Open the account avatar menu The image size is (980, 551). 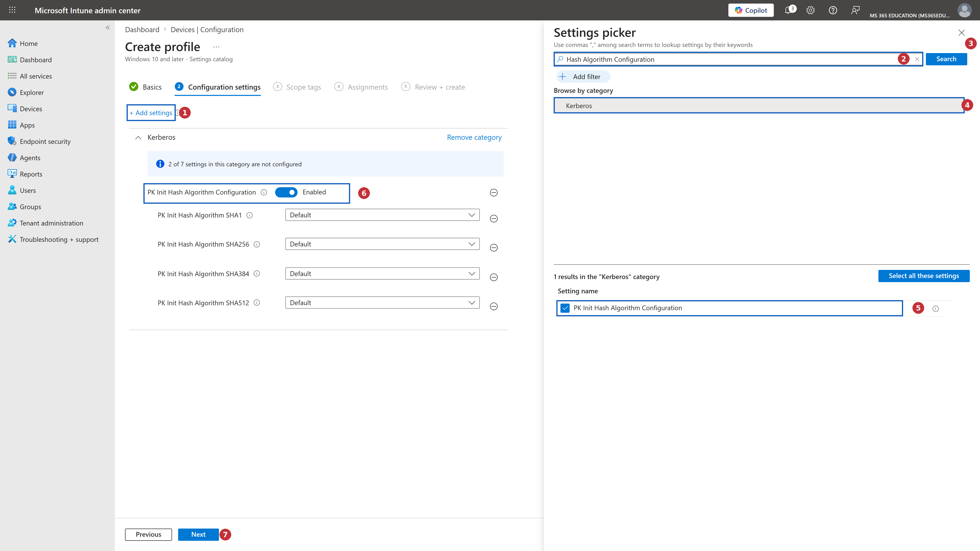(964, 10)
